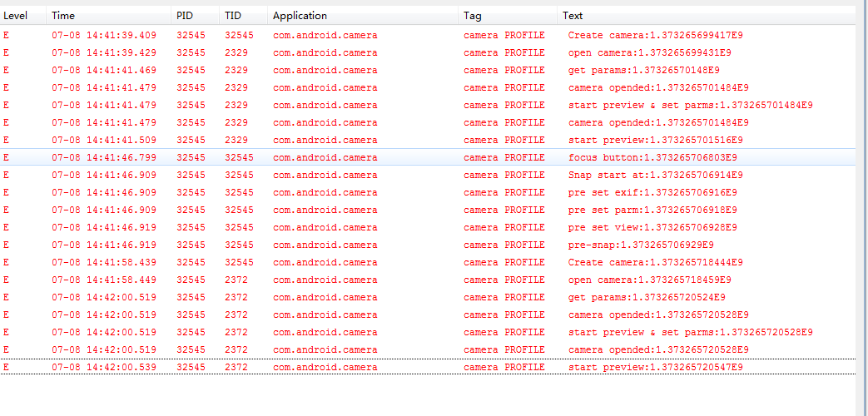Click the timestamp 07-08 14:41:39.429

point(104,53)
